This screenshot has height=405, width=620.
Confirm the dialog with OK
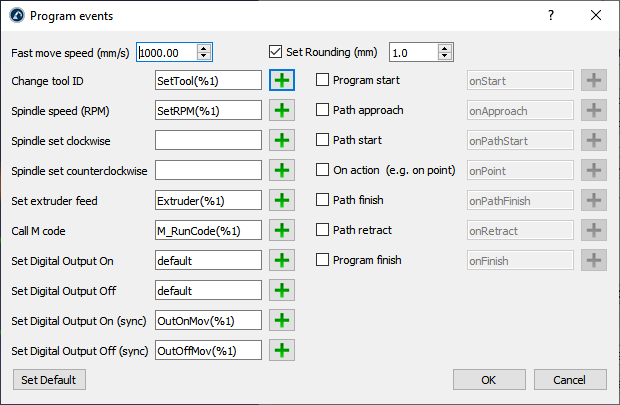(488, 380)
